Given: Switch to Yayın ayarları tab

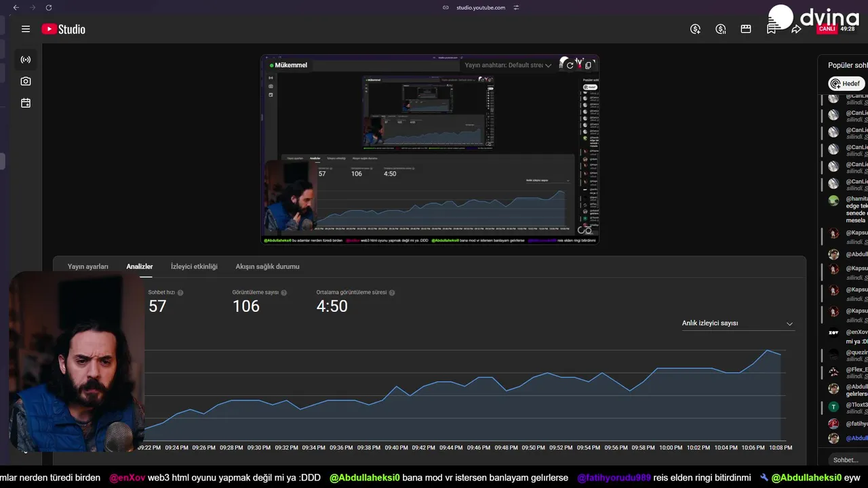Looking at the screenshot, I should (x=88, y=266).
